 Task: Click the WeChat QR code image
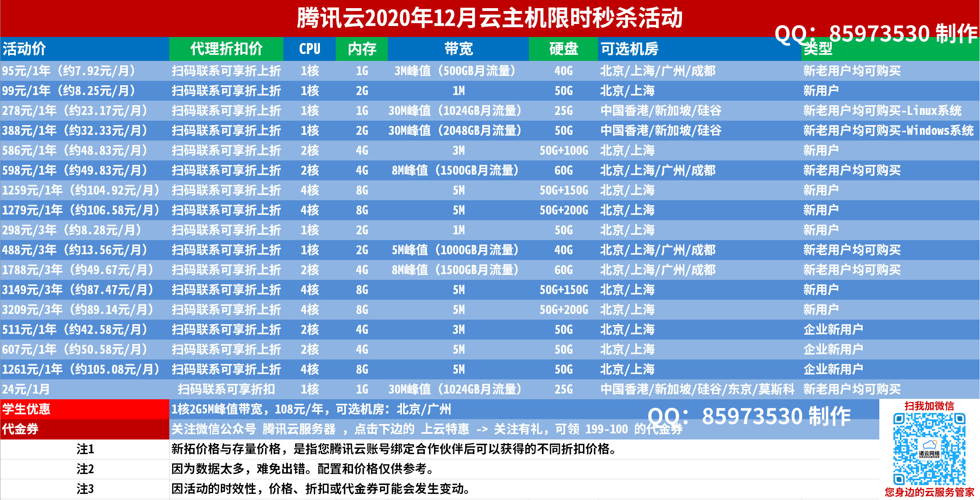pyautogui.click(x=929, y=449)
